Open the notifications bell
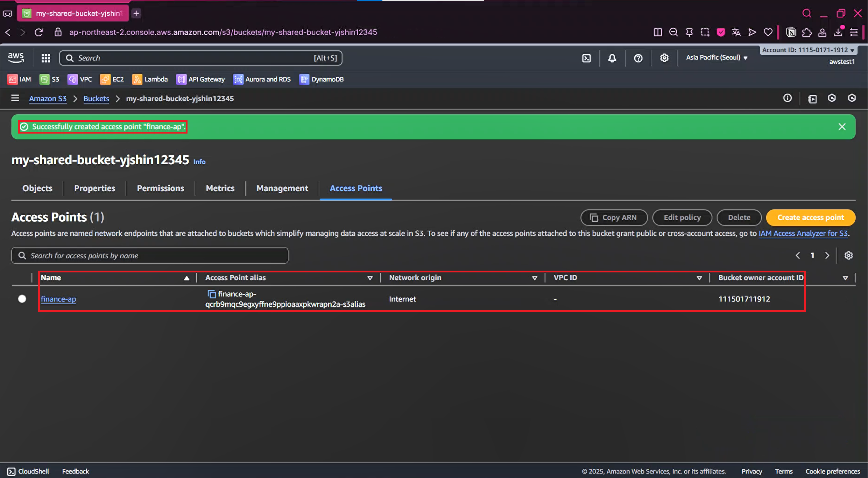868x478 pixels. tap(612, 58)
